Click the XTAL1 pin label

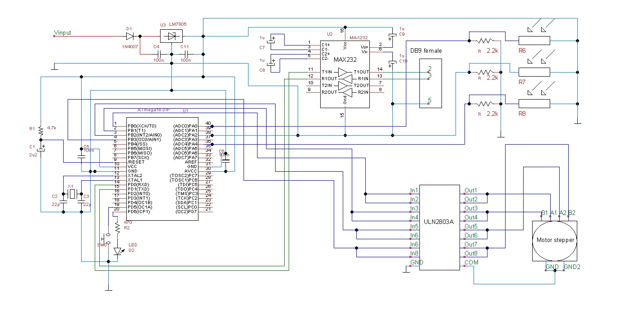pyautogui.click(x=134, y=180)
